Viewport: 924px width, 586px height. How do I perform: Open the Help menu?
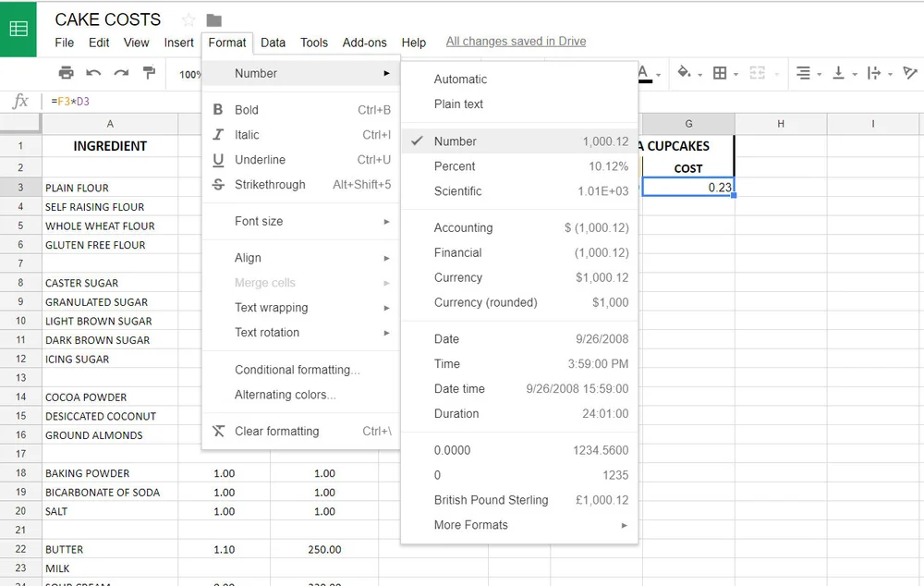414,43
